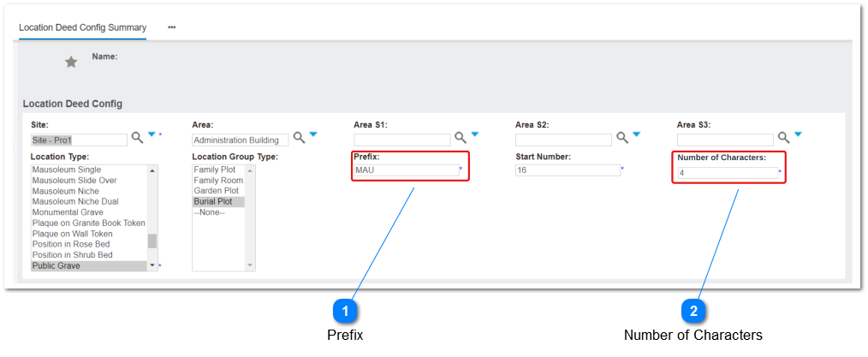Select Burial Plot group type
This screenshot has width=868, height=357.
tap(218, 201)
